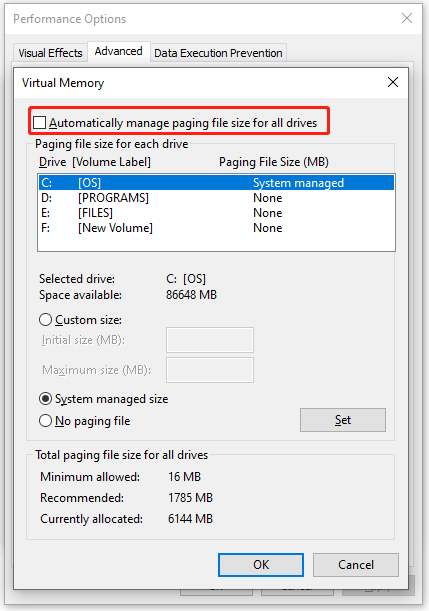Select drive F: [New Volume] row
The image size is (429, 611).
pos(216,228)
